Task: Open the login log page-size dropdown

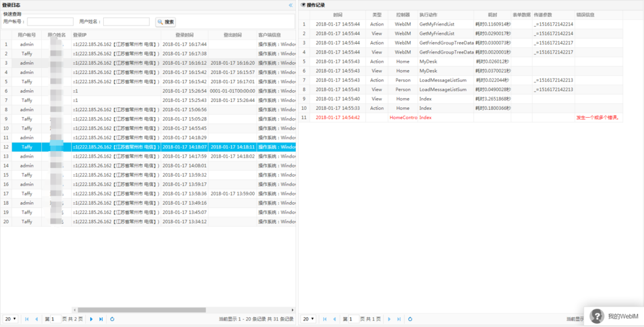Action: [10, 318]
